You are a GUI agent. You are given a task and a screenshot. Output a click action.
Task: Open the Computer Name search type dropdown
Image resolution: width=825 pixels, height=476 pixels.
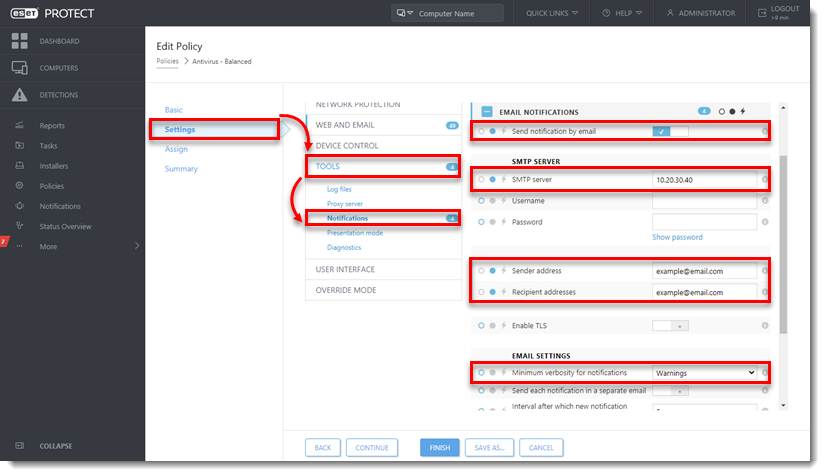pyautogui.click(x=404, y=13)
